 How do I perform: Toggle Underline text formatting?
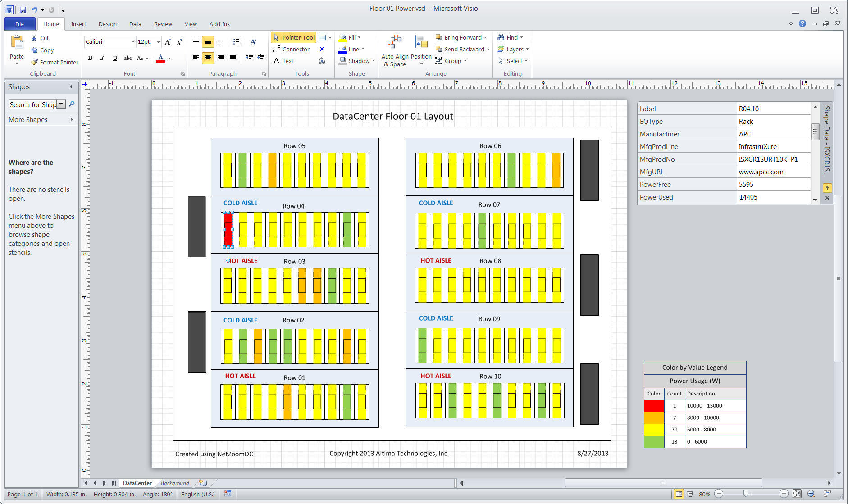(115, 58)
